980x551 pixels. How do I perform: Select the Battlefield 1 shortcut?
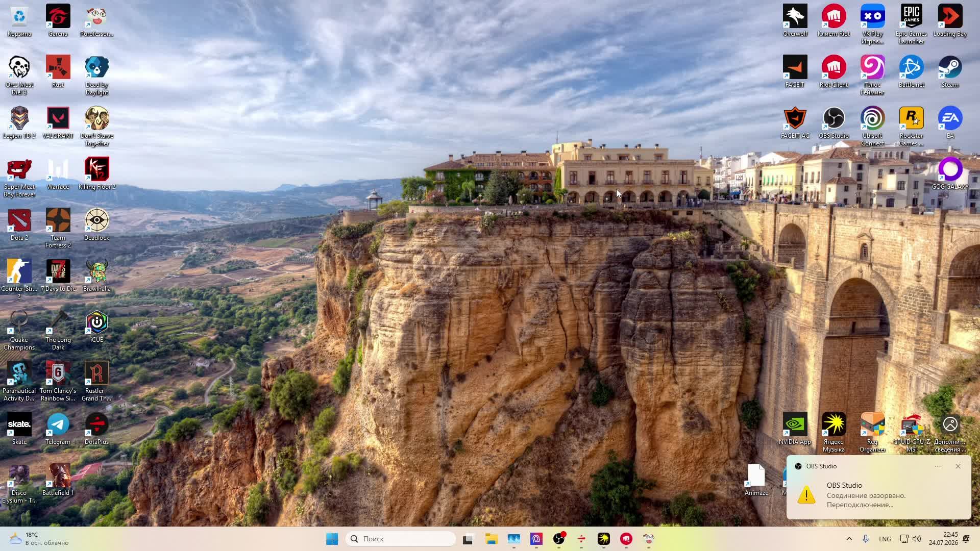[x=58, y=480]
